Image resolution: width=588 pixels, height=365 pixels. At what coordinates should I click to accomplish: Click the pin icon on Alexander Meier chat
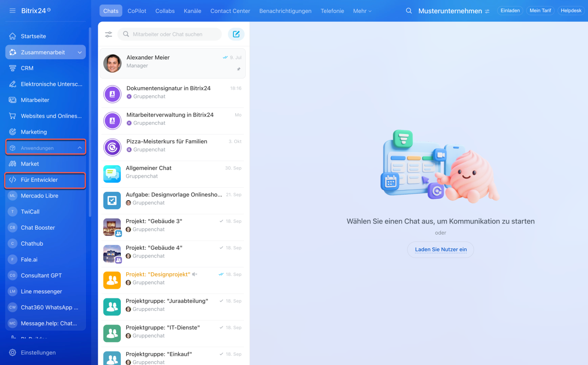(238, 69)
